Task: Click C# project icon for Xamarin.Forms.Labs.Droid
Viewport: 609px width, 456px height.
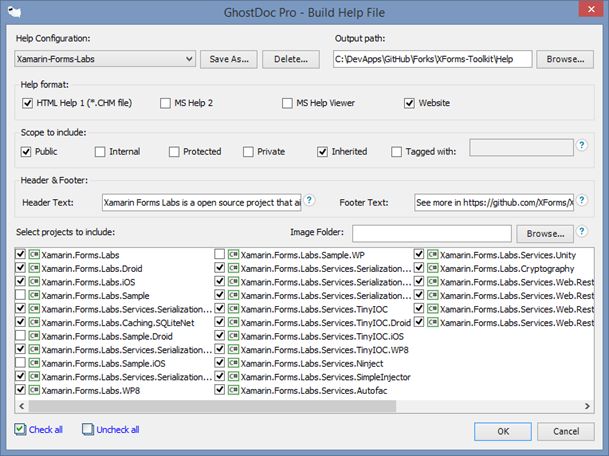Action: (34, 269)
